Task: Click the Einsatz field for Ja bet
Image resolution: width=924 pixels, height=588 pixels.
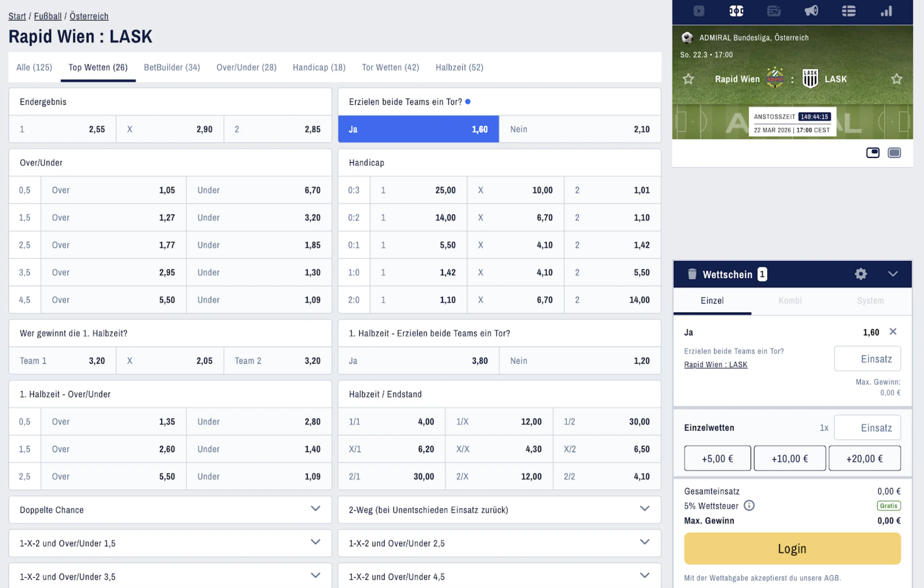Action: 867,359
